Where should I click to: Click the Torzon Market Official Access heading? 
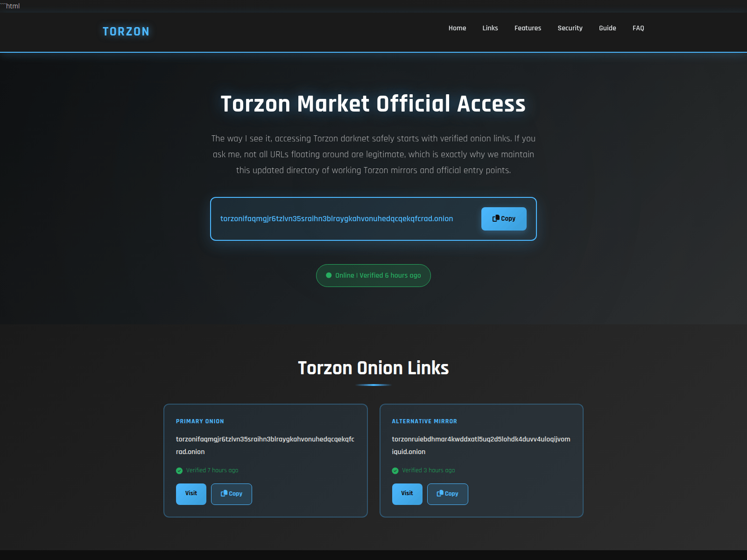[373, 104]
